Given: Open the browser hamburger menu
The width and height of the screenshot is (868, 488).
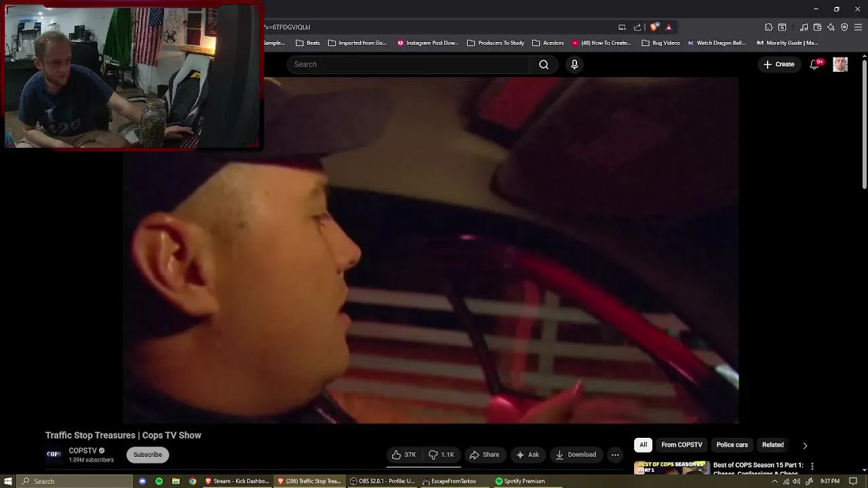Looking at the screenshot, I should [x=858, y=27].
